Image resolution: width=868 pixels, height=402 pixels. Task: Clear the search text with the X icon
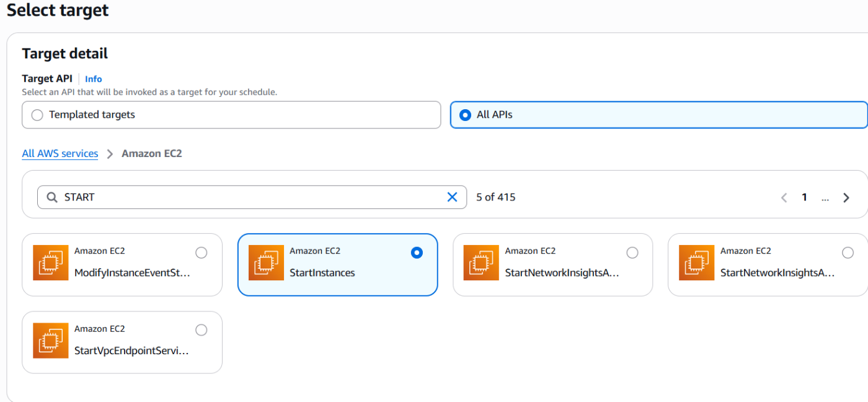point(452,197)
